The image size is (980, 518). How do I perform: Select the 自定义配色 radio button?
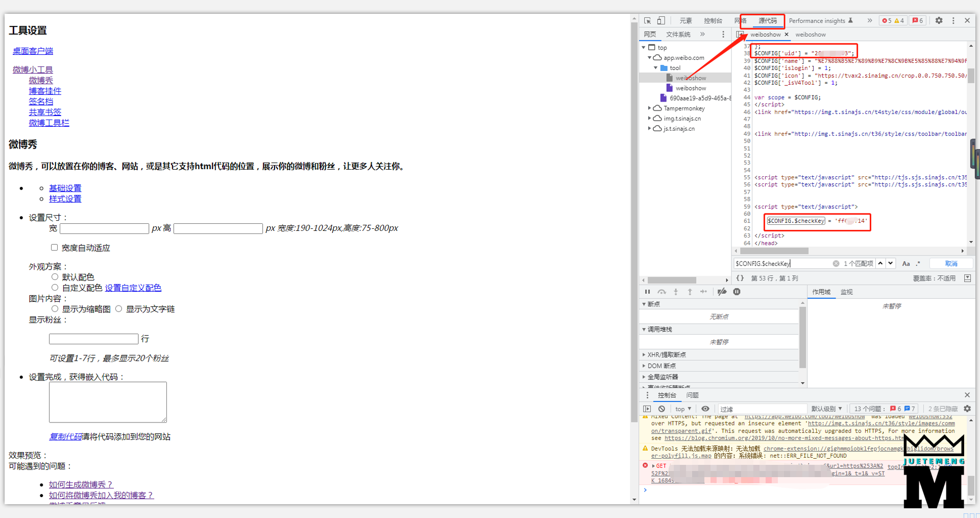click(55, 287)
